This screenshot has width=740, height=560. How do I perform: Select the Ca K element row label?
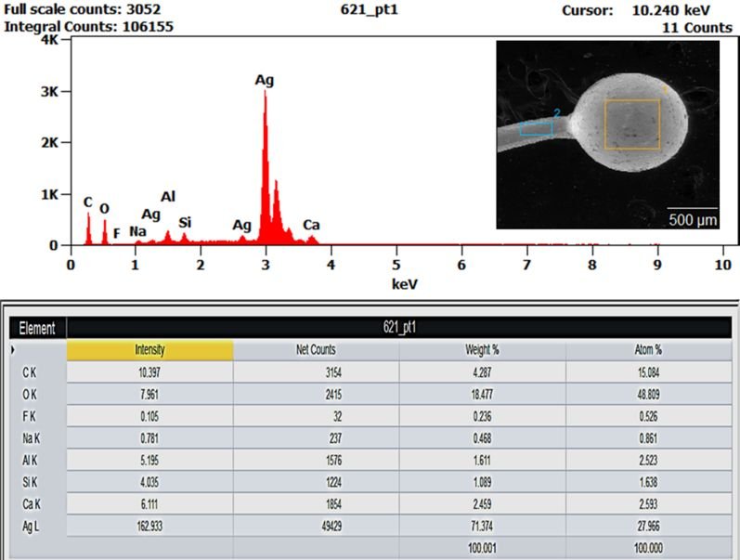[x=32, y=504]
